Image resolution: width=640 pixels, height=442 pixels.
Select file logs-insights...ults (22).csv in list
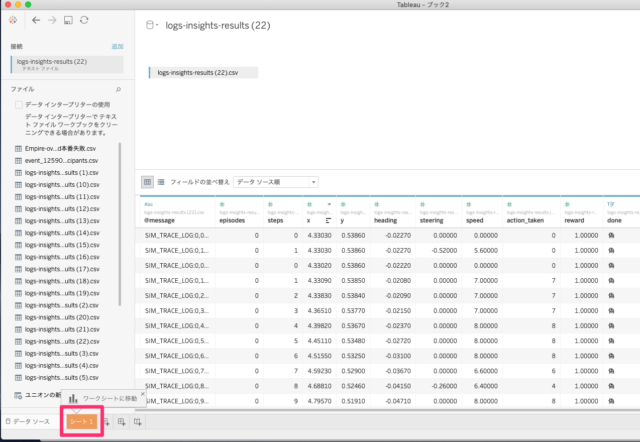pyautogui.click(x=62, y=342)
